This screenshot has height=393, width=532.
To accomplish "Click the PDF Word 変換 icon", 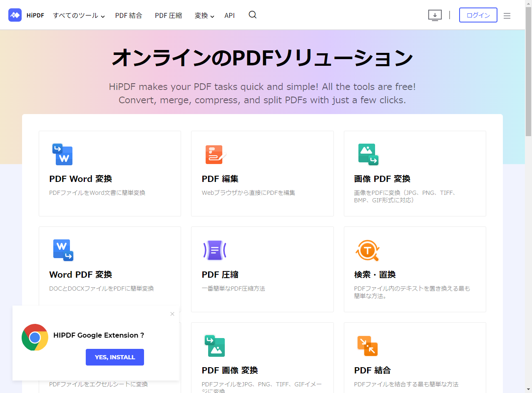I will tap(62, 154).
